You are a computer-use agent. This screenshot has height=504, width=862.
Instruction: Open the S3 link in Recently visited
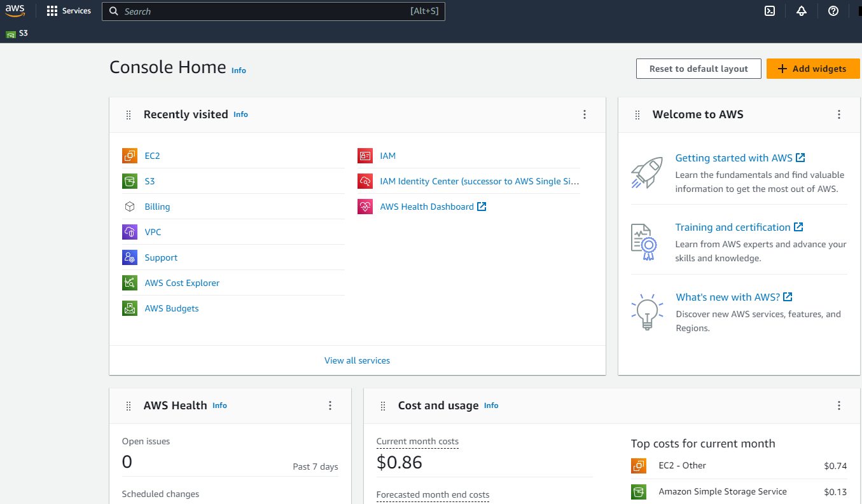pyautogui.click(x=150, y=181)
